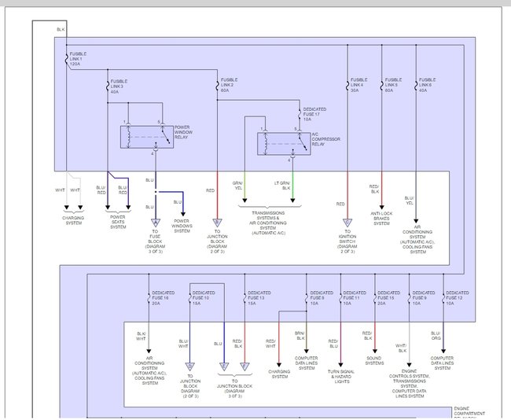Click connector triangle C above ignition switch label
Screen dimensions: 511x420
(x=347, y=223)
